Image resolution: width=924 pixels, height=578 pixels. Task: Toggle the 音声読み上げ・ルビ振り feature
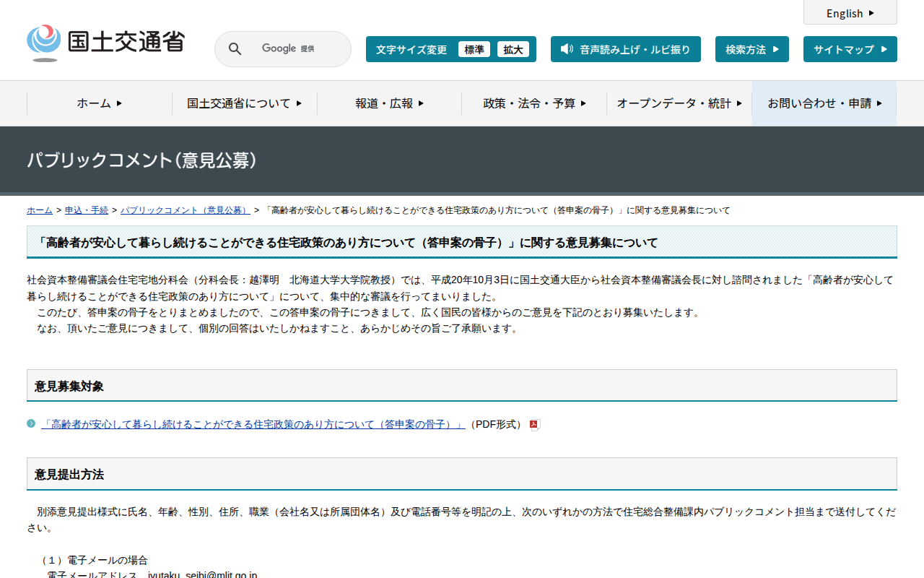coord(625,49)
